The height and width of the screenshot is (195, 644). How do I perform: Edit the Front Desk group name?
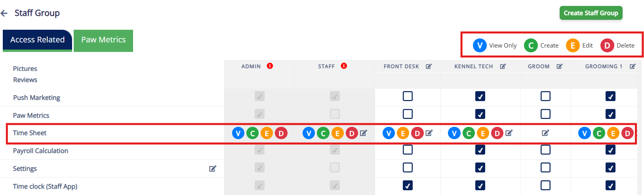pyautogui.click(x=429, y=66)
